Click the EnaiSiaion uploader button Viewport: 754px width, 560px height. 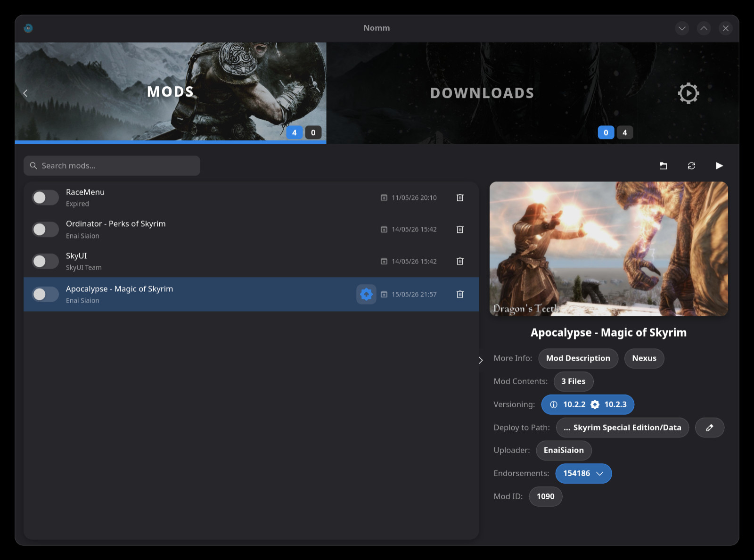pos(564,450)
